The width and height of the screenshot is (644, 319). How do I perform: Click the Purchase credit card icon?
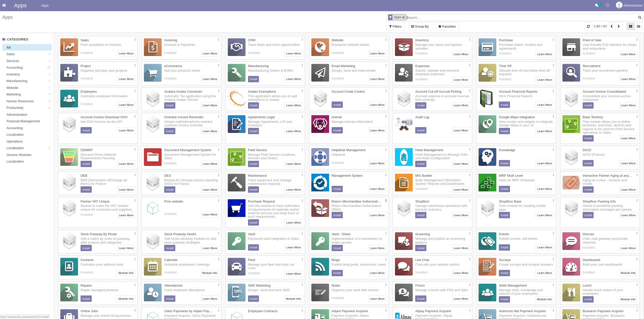(487, 47)
